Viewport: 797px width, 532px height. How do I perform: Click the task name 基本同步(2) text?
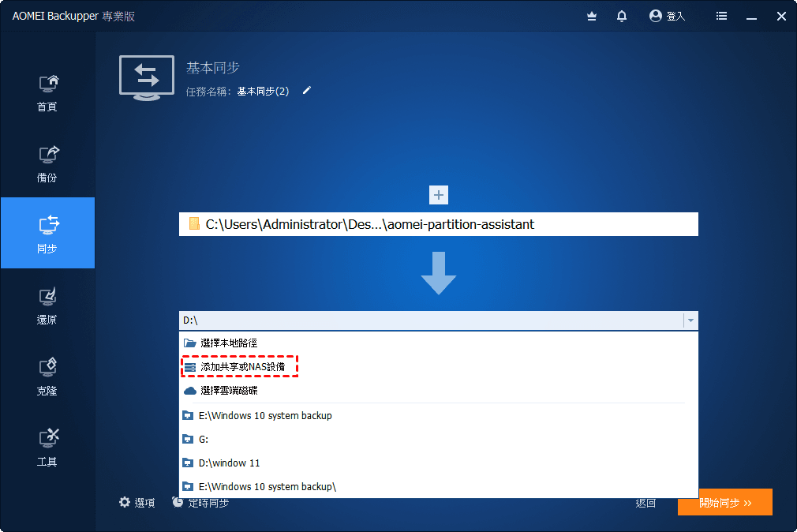(263, 91)
